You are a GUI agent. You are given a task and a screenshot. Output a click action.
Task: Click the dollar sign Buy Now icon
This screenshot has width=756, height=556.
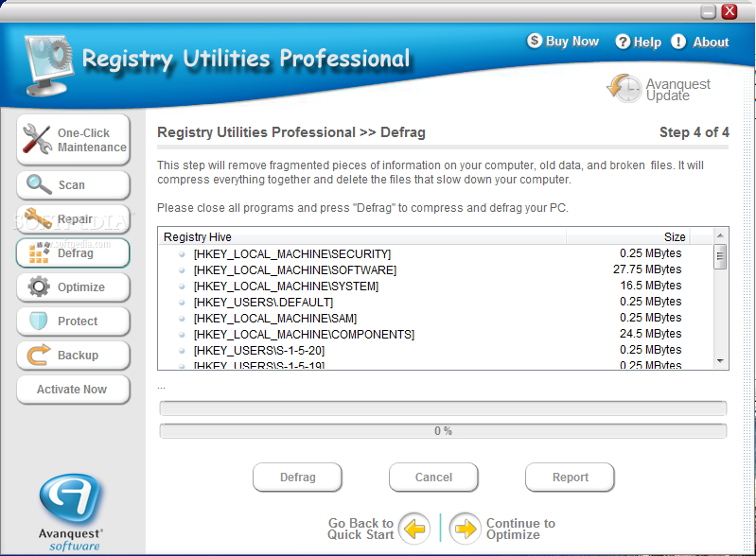coord(535,41)
